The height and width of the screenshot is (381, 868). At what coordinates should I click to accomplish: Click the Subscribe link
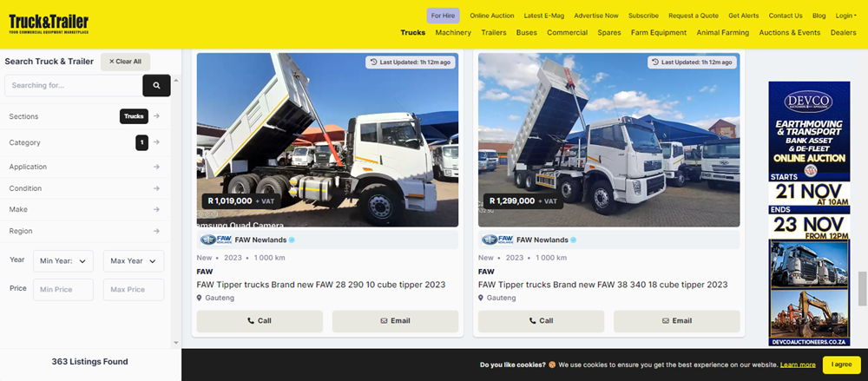point(643,16)
